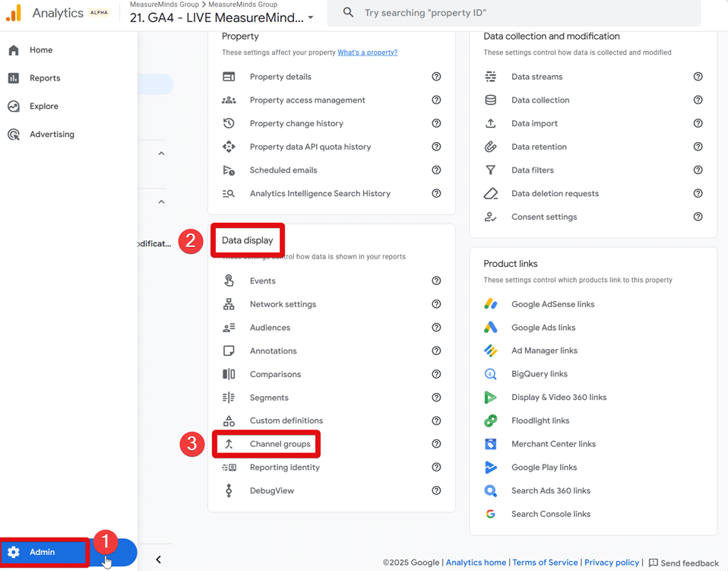
Task: Open Merchant Center links
Action: (x=553, y=444)
